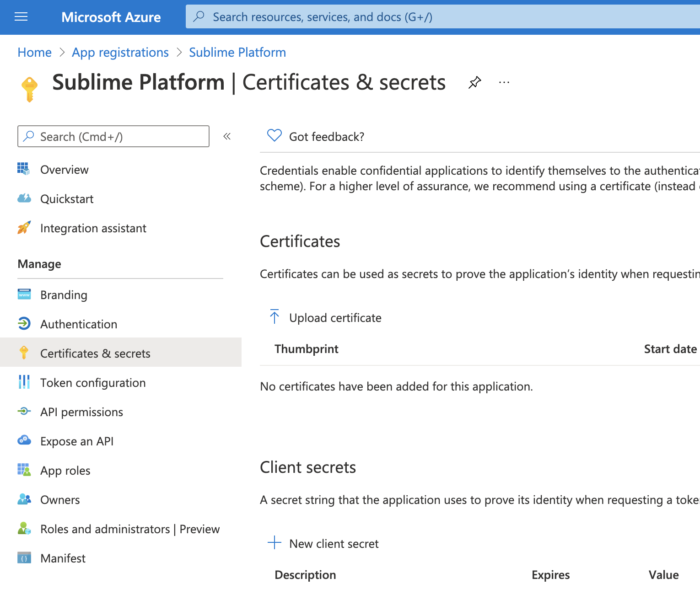Go to Token configuration

(x=93, y=383)
